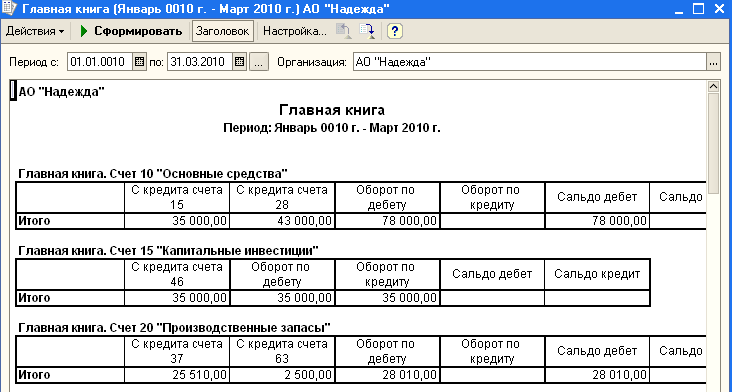This screenshot has height=392, width=732.
Task: Select Сальдо дебет value 78 000,00
Action: (x=597, y=221)
